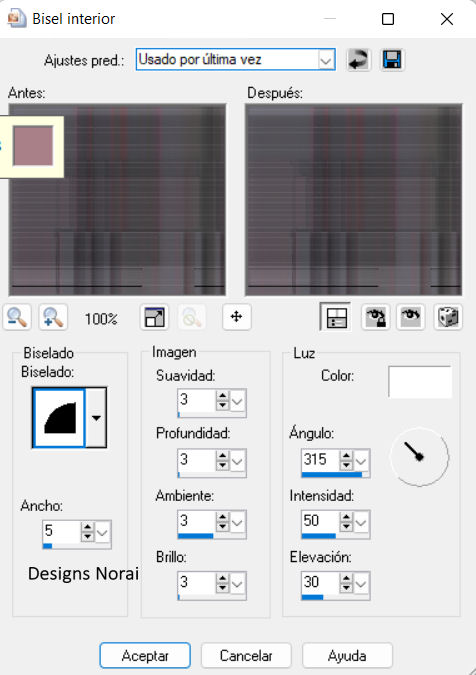Image resolution: width=476 pixels, height=675 pixels.
Task: Click the Ángulo dial control
Action: pos(419,456)
